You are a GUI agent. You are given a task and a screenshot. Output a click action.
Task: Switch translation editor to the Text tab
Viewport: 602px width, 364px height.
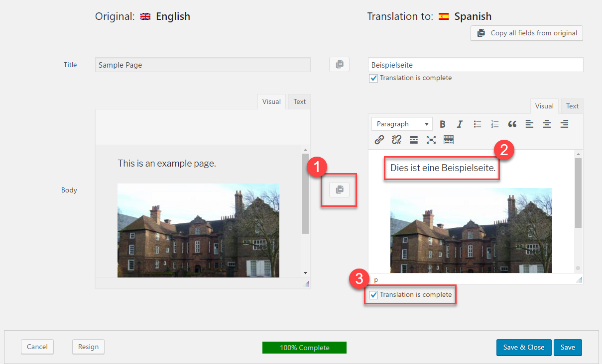click(x=572, y=106)
